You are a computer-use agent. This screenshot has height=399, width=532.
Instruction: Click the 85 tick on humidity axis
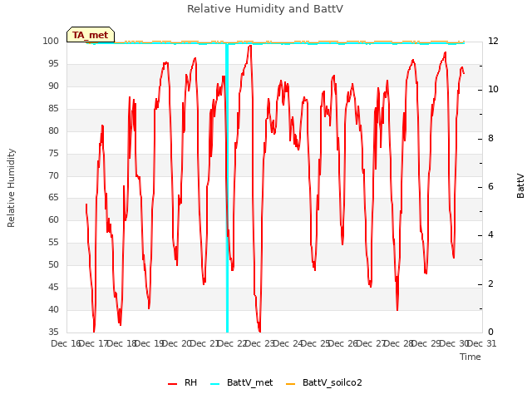53,108
